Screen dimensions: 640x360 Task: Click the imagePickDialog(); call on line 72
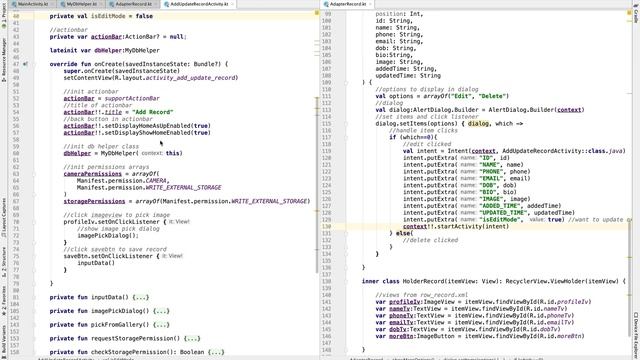click(x=108, y=236)
